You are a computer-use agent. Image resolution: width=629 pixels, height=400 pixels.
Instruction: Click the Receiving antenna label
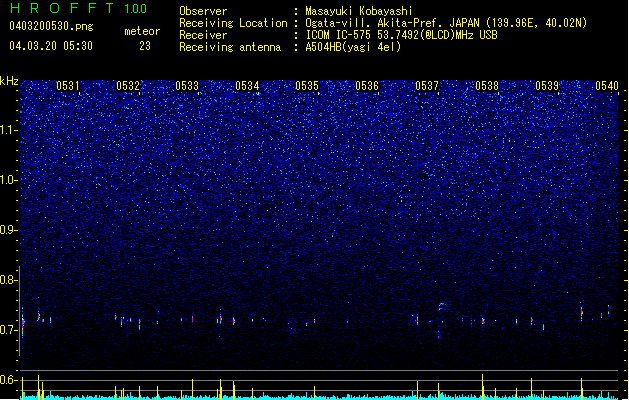230,47
